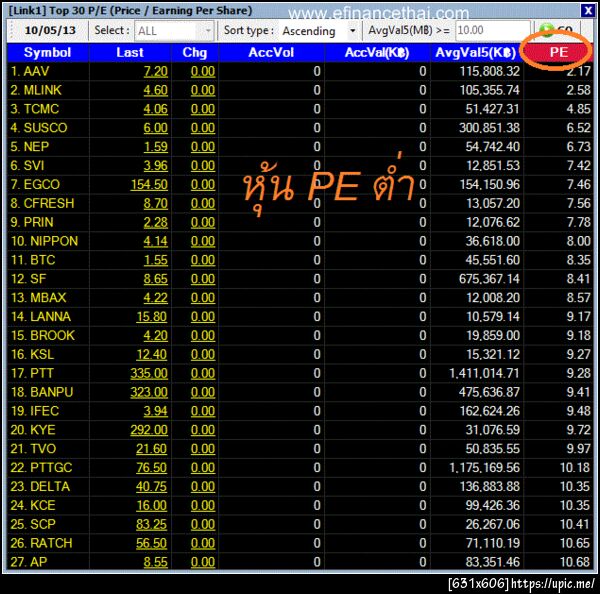This screenshot has height=594, width=600.
Task: Click last price 335.00 for PTT
Action: pyautogui.click(x=149, y=373)
